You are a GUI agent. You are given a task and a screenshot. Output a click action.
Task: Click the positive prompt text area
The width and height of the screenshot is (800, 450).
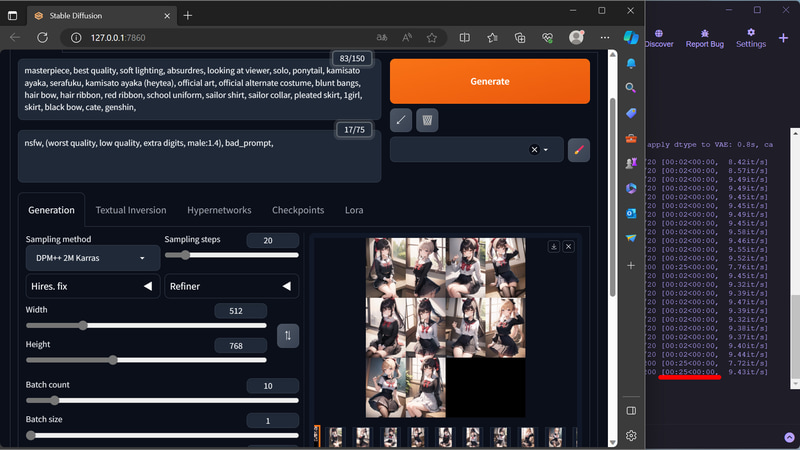[x=199, y=89]
